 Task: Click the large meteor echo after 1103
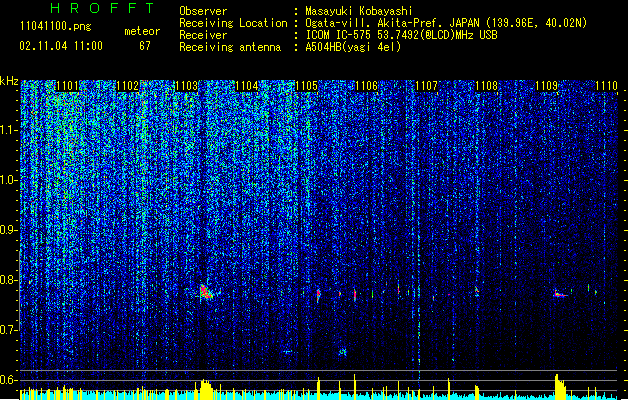coord(206,292)
